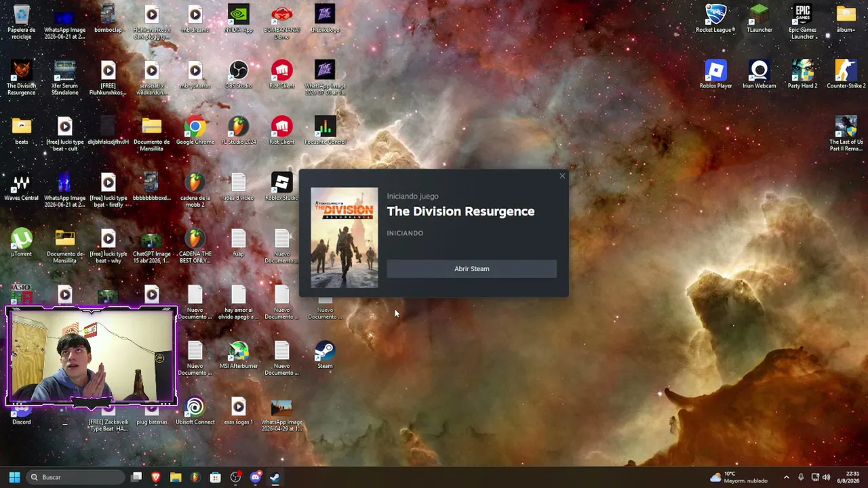Click The Division Resurgence cover art thumbnail
868x488 pixels.
click(344, 238)
